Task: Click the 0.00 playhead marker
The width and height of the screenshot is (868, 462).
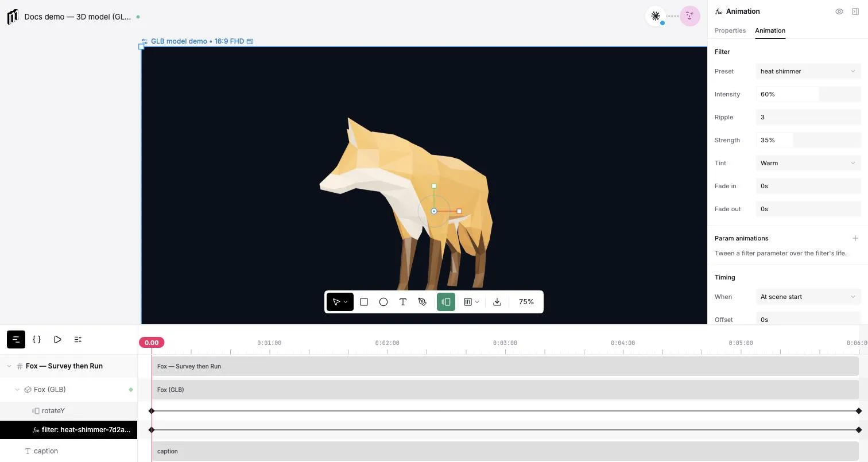Action: pyautogui.click(x=152, y=343)
